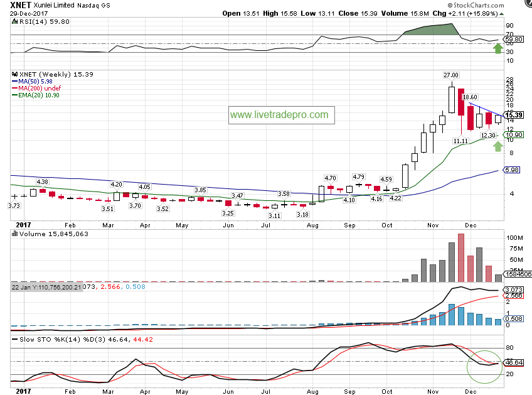Select the MA(50) legend entry

[x=35, y=81]
